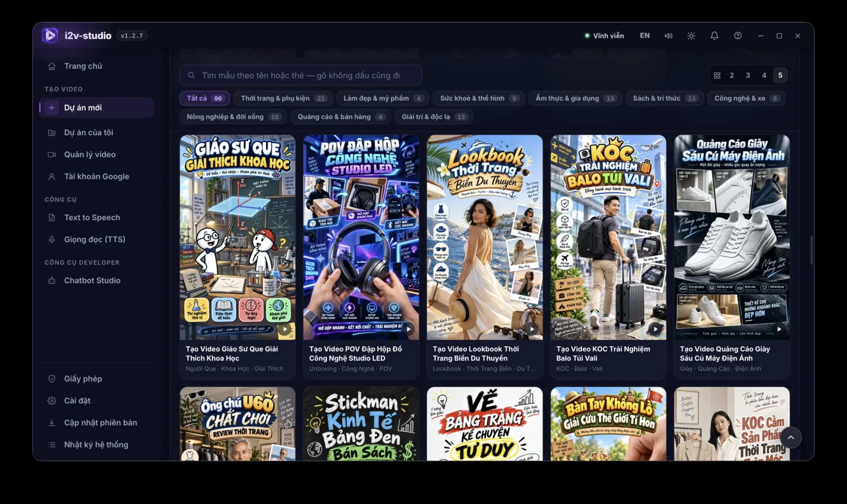Set grid to 4 columns

(764, 75)
